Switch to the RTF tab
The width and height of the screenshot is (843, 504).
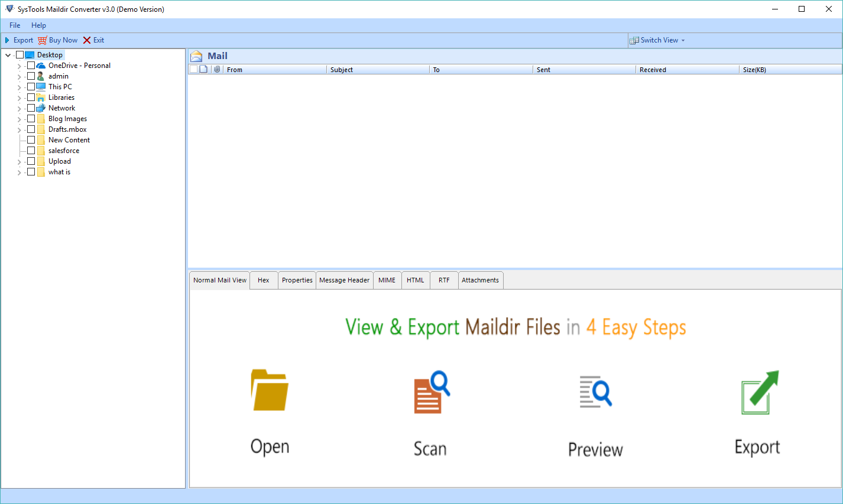444,280
